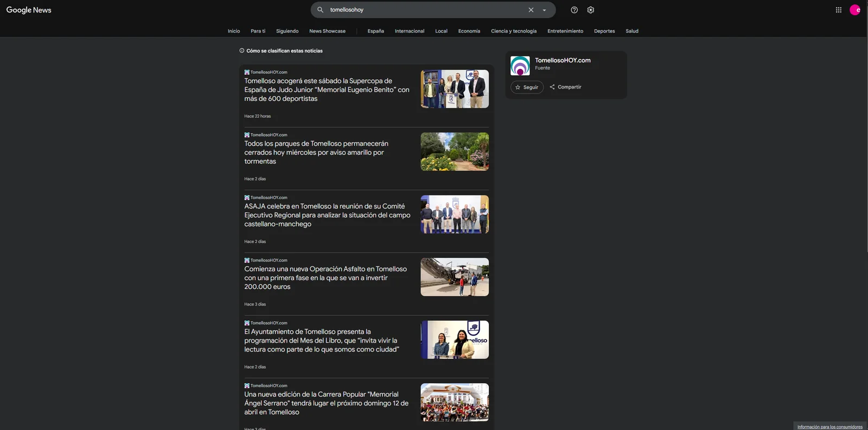The width and height of the screenshot is (868, 430).
Task: Follow TomellosoHOY.com with Seguir button
Action: [x=527, y=87]
